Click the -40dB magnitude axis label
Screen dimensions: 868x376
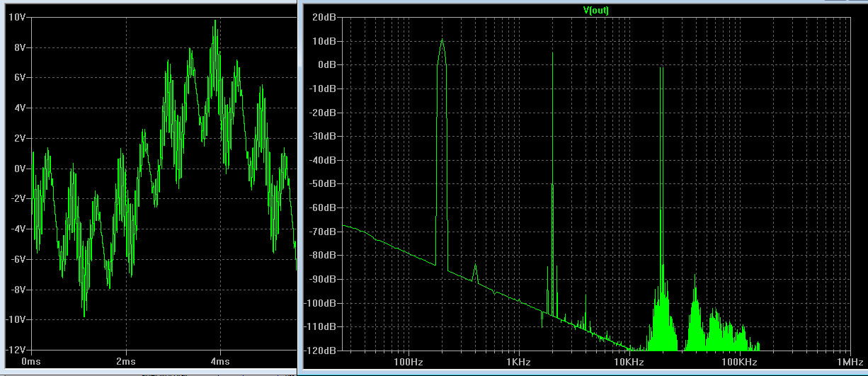tap(323, 160)
